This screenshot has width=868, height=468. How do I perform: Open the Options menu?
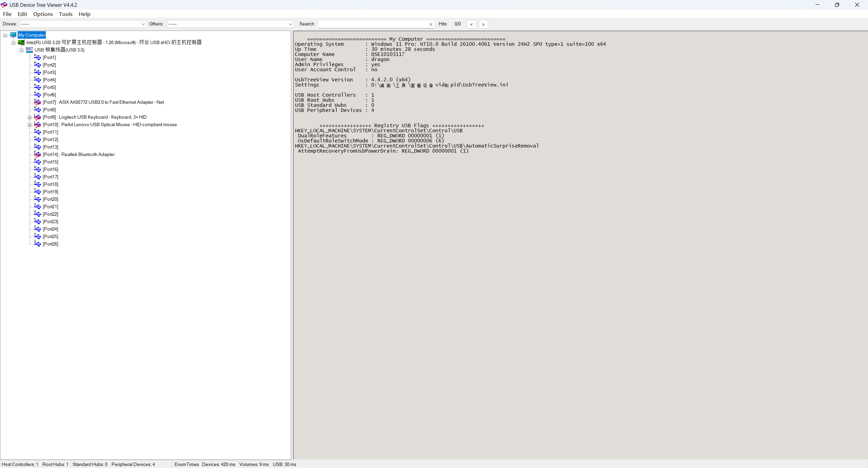(43, 14)
